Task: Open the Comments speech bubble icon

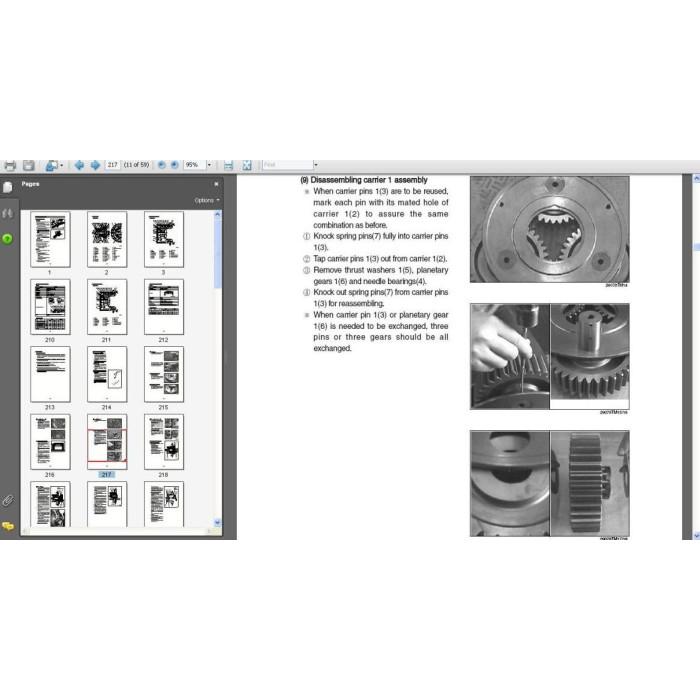Action: tap(8, 526)
